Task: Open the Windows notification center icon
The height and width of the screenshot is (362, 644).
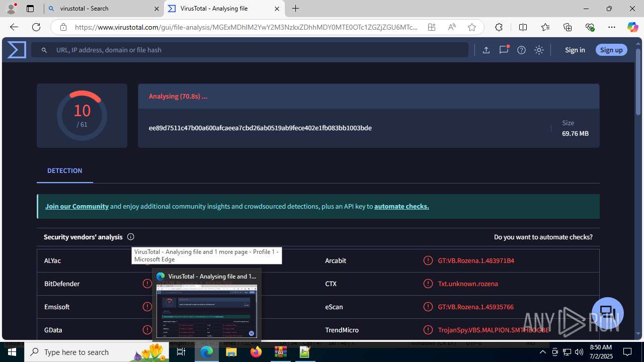Action: (627, 352)
